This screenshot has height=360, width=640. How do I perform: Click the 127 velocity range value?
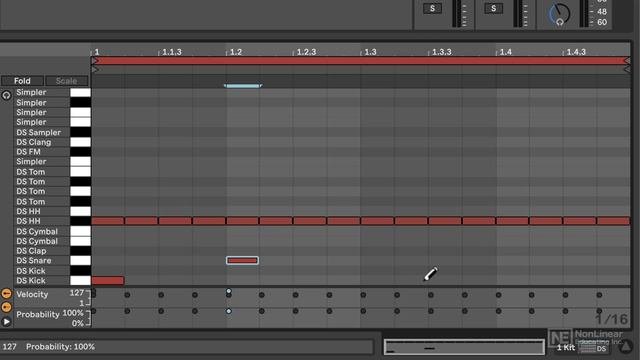[x=76, y=293]
